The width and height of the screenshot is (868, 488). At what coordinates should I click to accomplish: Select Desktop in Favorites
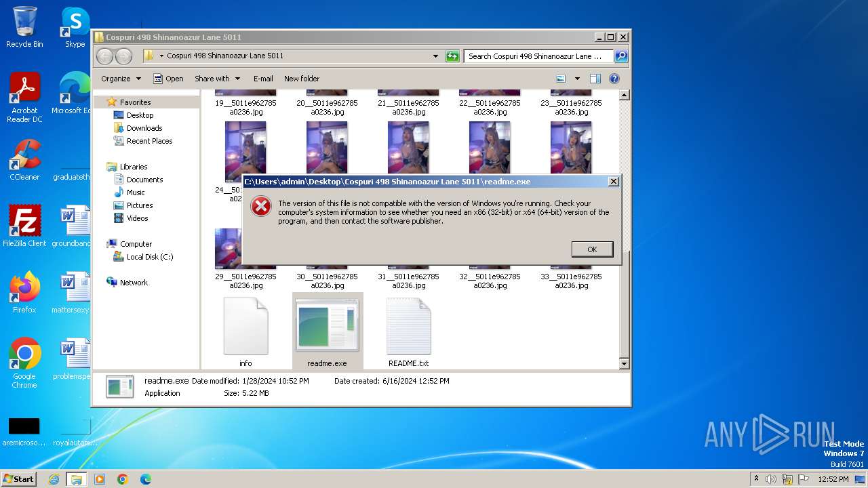pyautogui.click(x=140, y=115)
